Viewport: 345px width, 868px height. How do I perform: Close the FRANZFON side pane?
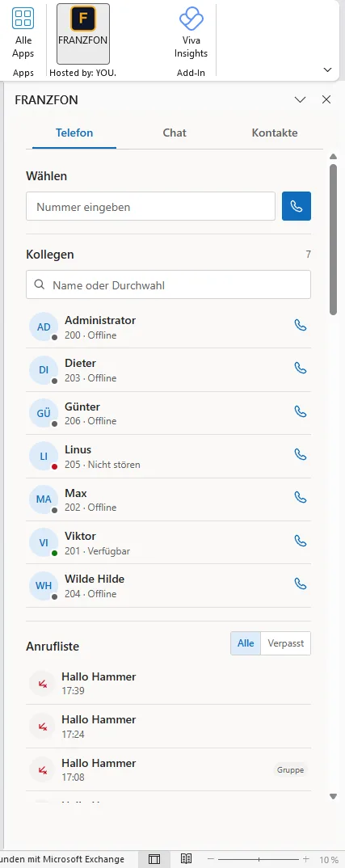(x=326, y=99)
